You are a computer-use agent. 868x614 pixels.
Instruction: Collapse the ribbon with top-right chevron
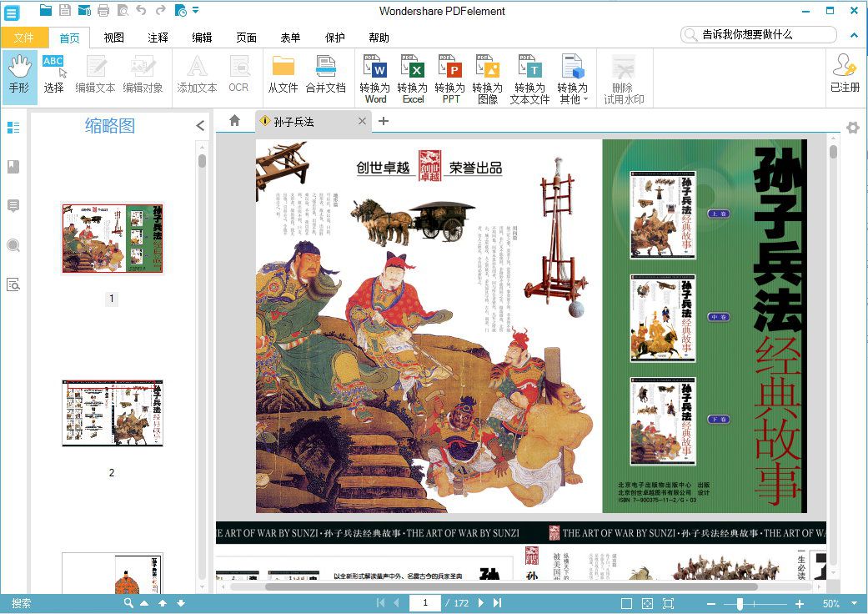coord(854,35)
